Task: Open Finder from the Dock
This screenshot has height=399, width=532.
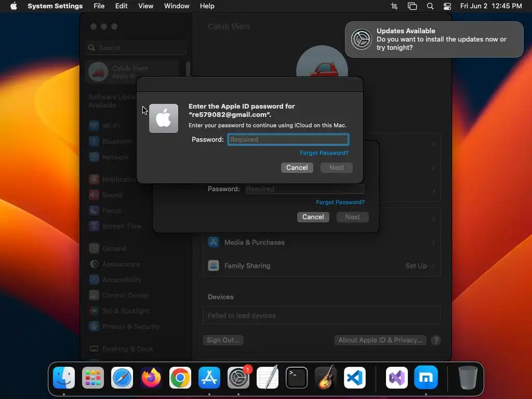Action: (64, 378)
